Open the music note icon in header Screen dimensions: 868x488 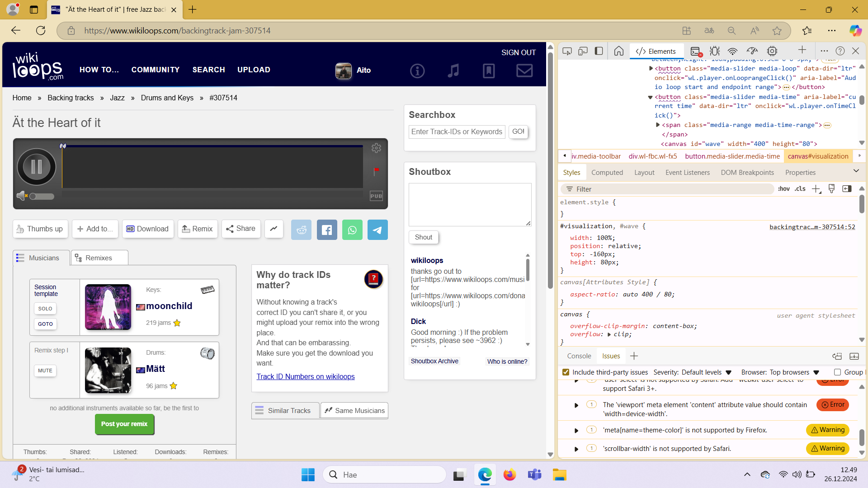point(453,70)
